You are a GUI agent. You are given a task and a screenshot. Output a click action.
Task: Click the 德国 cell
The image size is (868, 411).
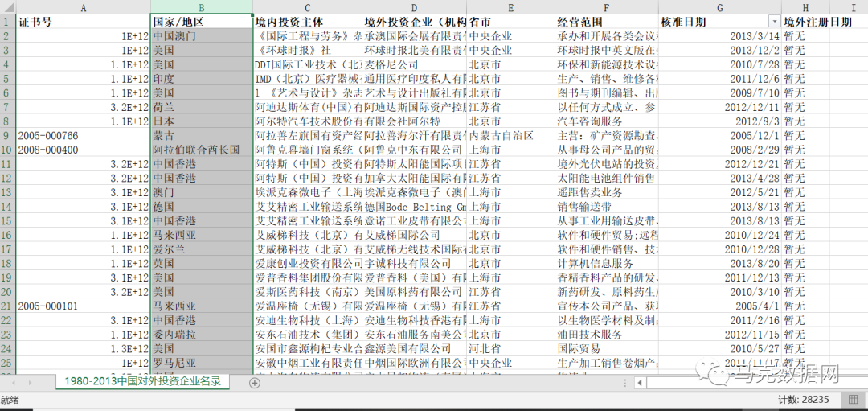click(202, 207)
